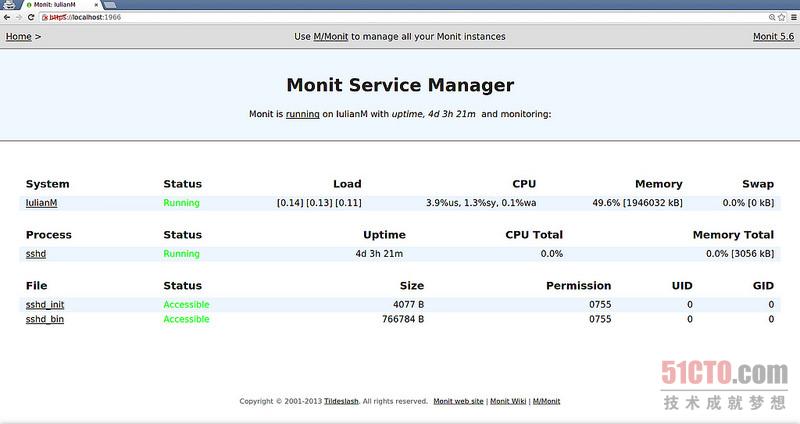This screenshot has height=424, width=800.
Task: Click the size value 766784 B
Action: 403,319
